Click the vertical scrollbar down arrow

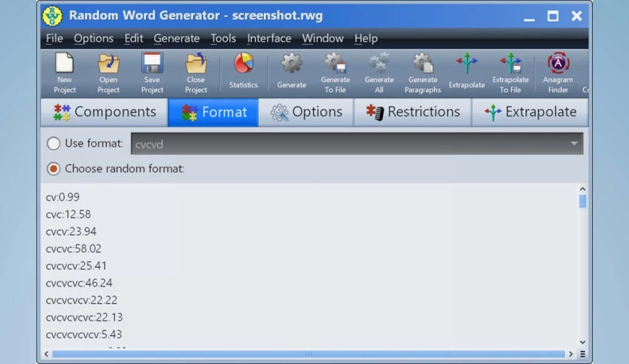pyautogui.click(x=582, y=342)
